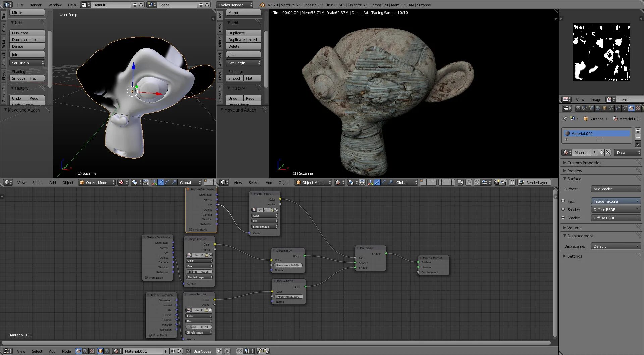Screen dimensions: 644x355
Task: Click the pin icon beside the Suzanne breadcrumb
Action: [565, 119]
